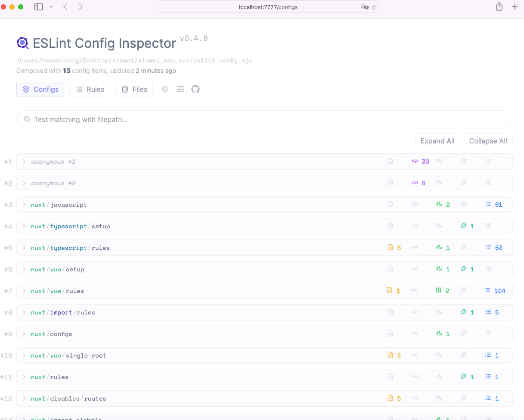Click the 'nuxt/typescript/rules' config name
This screenshot has width=524, height=420.
point(71,248)
